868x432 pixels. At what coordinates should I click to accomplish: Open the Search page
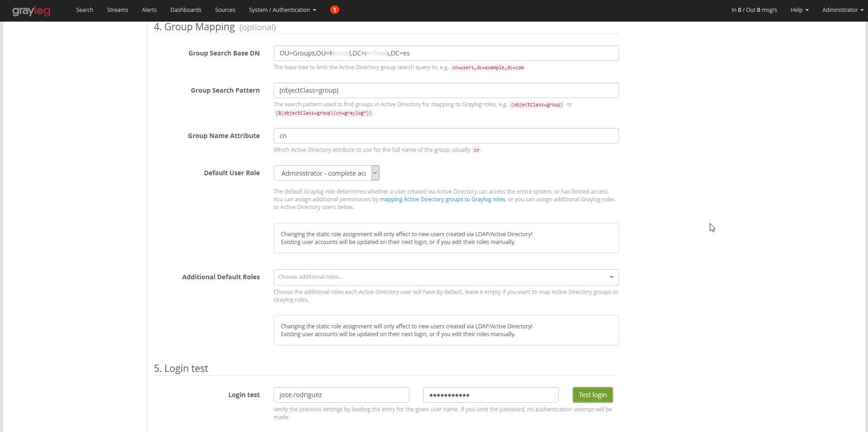pos(84,10)
